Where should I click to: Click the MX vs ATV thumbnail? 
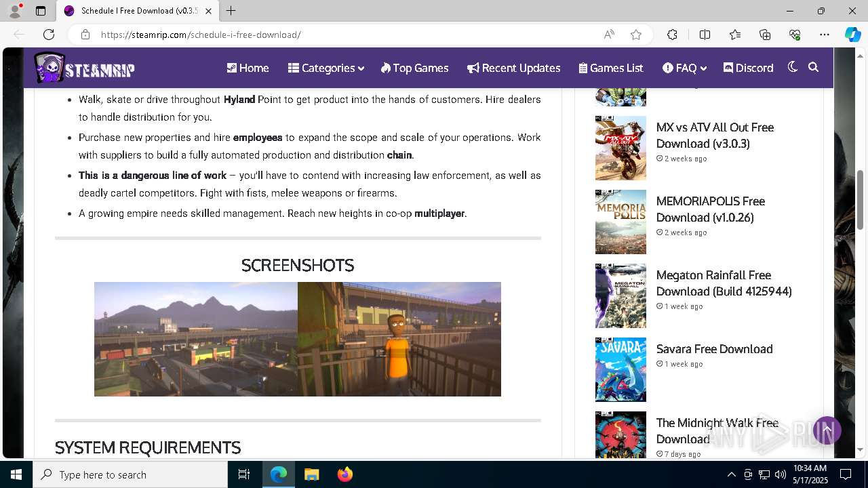pos(620,148)
